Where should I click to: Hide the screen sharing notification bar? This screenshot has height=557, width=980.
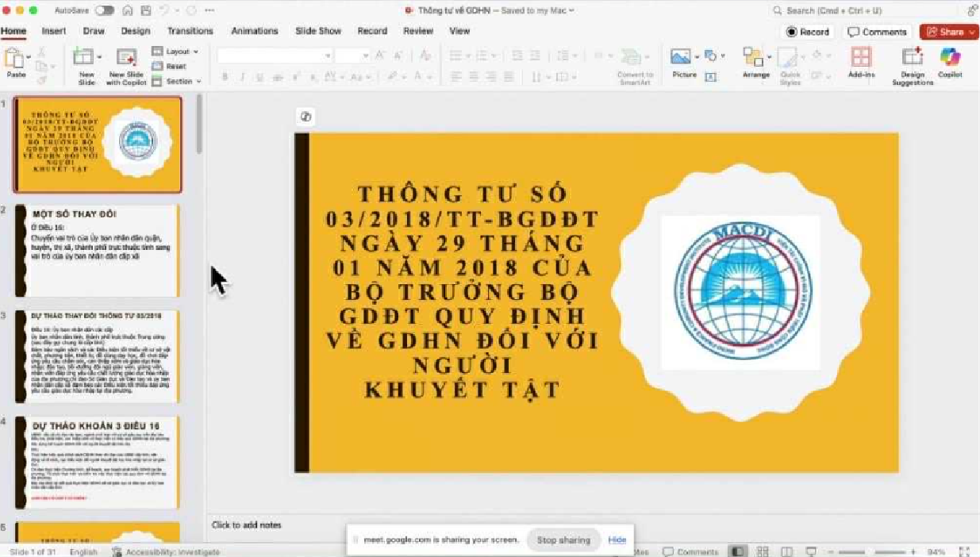point(617,540)
